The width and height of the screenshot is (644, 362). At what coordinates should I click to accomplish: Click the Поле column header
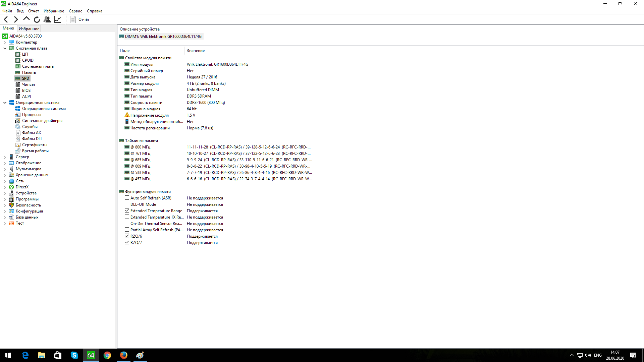pyautogui.click(x=151, y=51)
